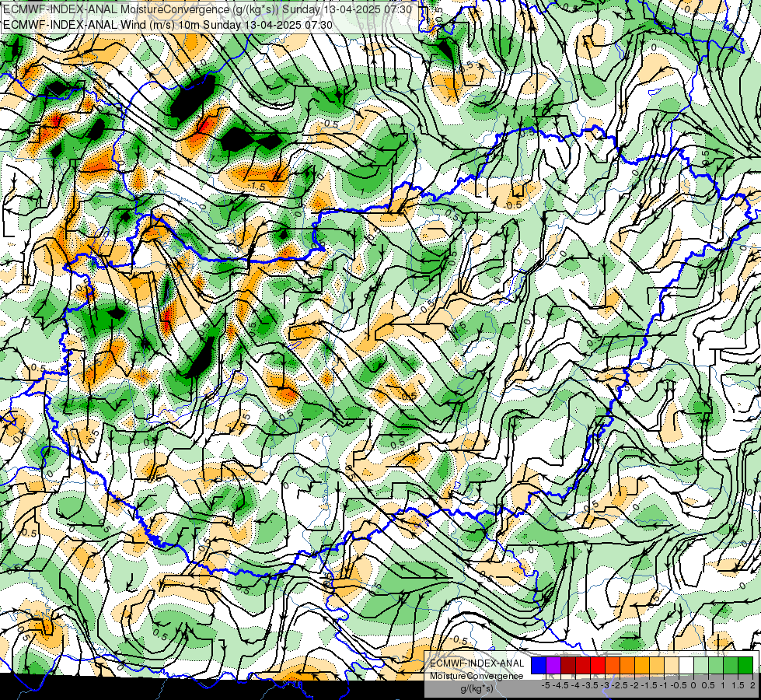Pick the legend swatch between -4 and -3.5
Screen dimensions: 761x700
583,666
